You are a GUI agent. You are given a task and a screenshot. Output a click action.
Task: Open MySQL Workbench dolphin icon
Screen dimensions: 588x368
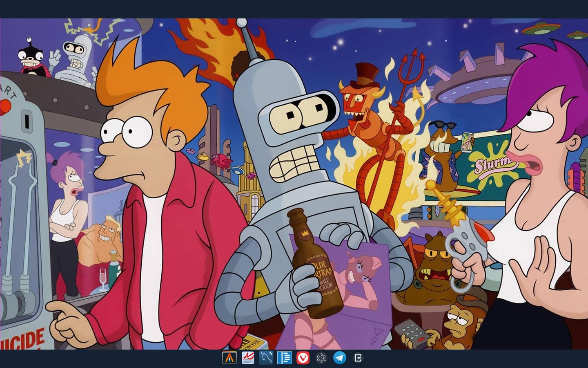click(x=266, y=358)
